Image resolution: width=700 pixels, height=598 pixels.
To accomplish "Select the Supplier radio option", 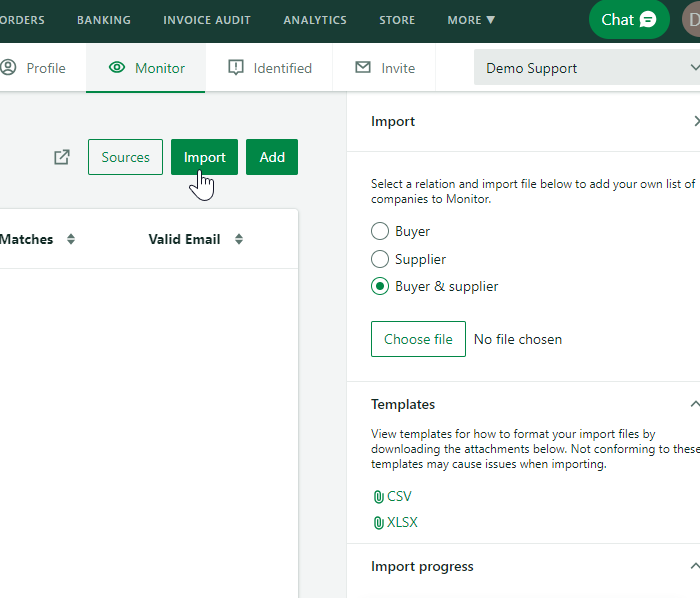I will [380, 259].
